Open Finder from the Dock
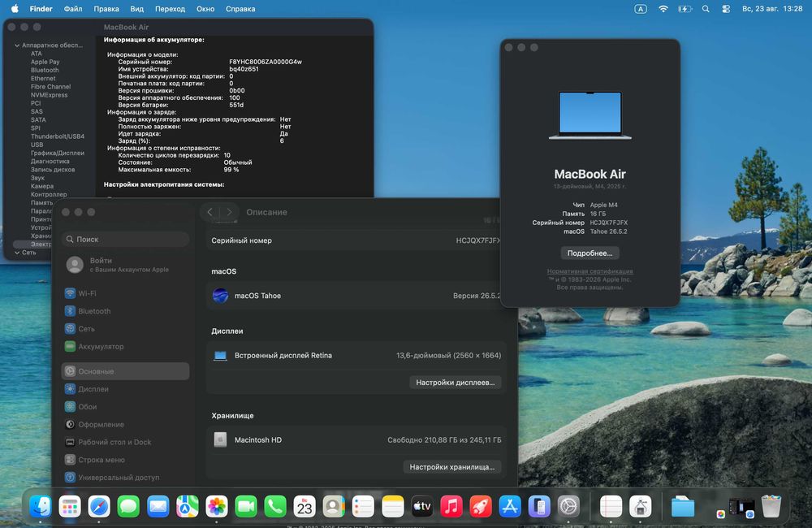 pyautogui.click(x=41, y=506)
